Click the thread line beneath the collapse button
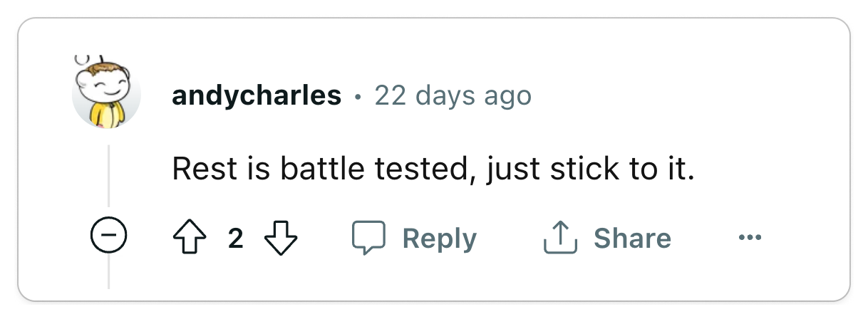Image resolution: width=868 pixels, height=319 pixels. click(108, 271)
